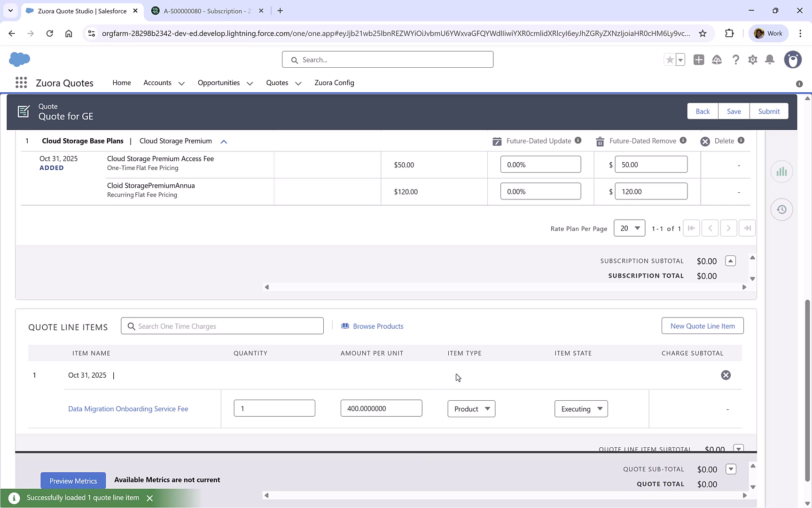Open quote history clock icon
The width and height of the screenshot is (812, 508).
781,209
